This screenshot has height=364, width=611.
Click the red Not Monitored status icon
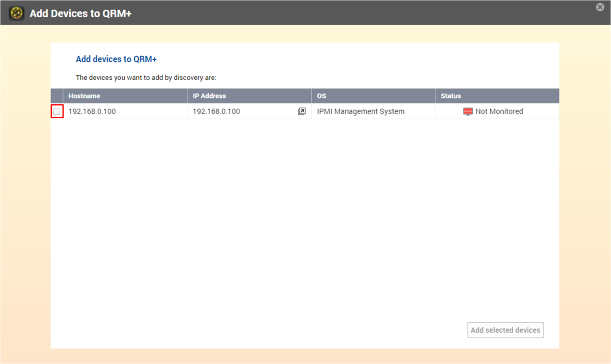coord(468,112)
